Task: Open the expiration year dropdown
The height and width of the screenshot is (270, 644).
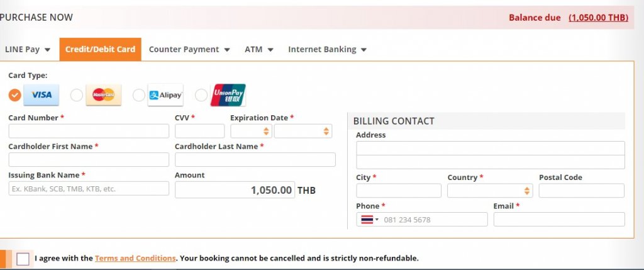Action: tap(303, 131)
